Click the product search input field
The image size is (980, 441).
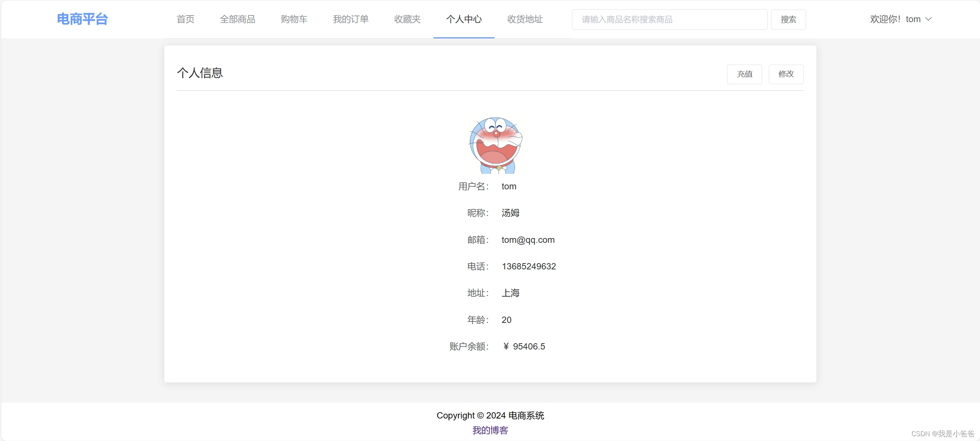pyautogui.click(x=669, y=20)
